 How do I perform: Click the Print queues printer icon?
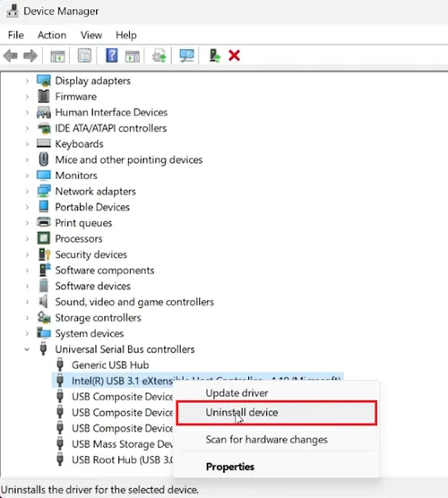(44, 222)
